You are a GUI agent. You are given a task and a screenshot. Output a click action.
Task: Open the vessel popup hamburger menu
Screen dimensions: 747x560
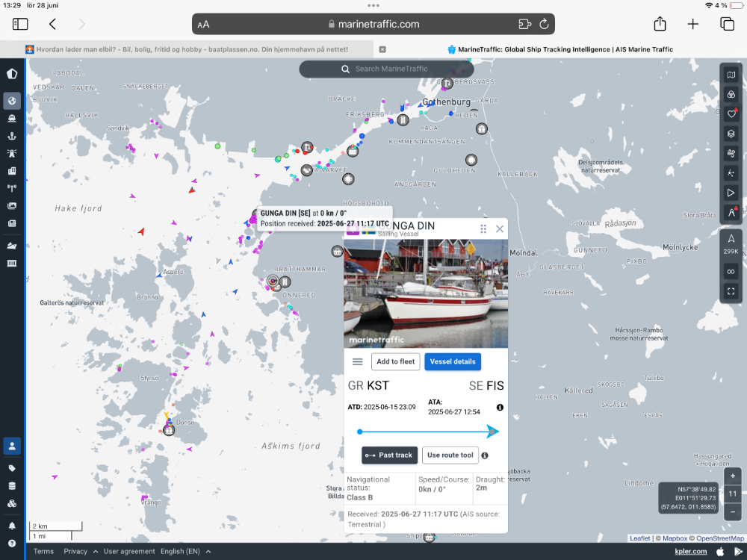click(357, 362)
